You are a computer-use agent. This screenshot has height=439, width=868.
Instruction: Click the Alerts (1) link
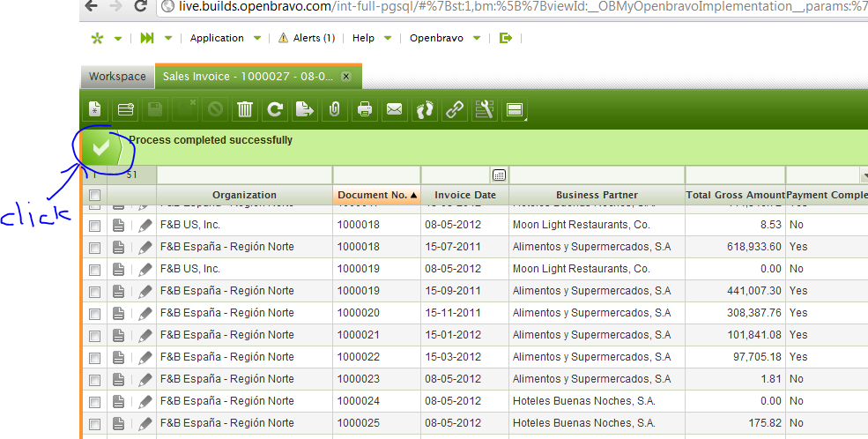point(307,38)
